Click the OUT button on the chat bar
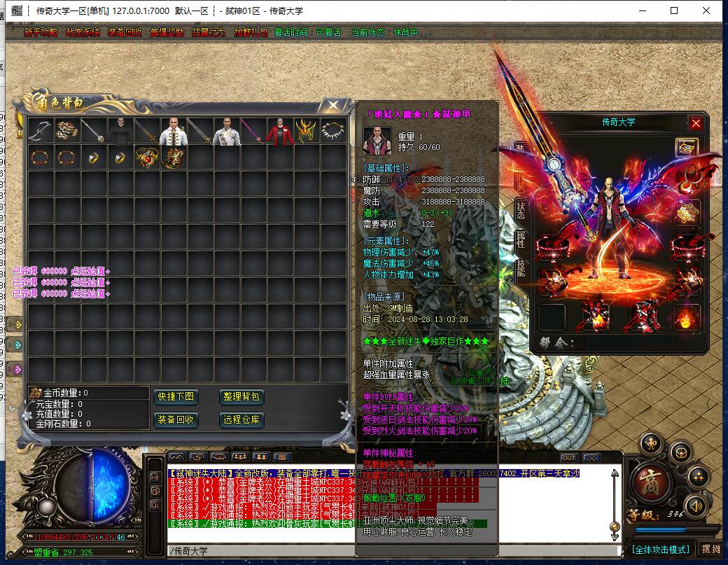Screen dimensions: 728x565 point(568,458)
